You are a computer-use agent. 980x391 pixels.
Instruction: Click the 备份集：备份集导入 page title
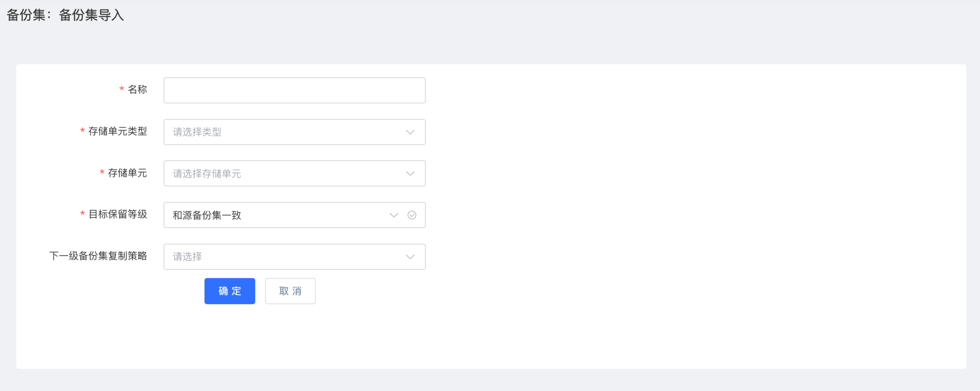(x=65, y=15)
